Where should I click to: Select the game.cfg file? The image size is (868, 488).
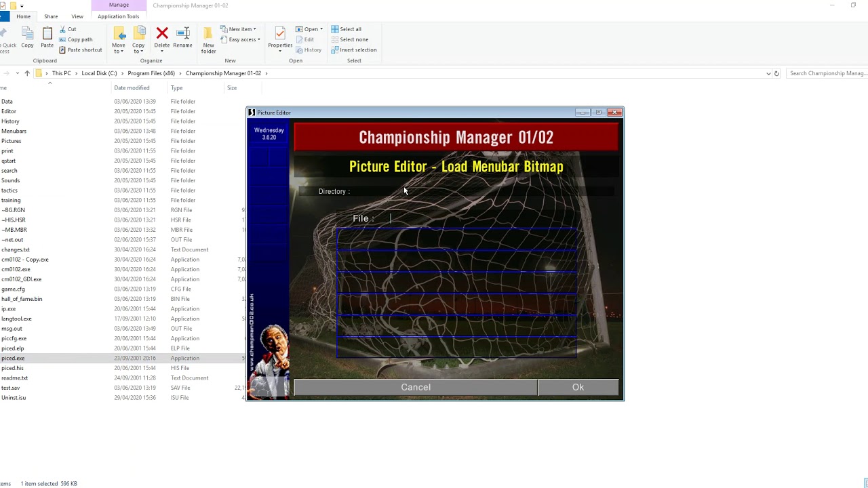click(x=13, y=289)
